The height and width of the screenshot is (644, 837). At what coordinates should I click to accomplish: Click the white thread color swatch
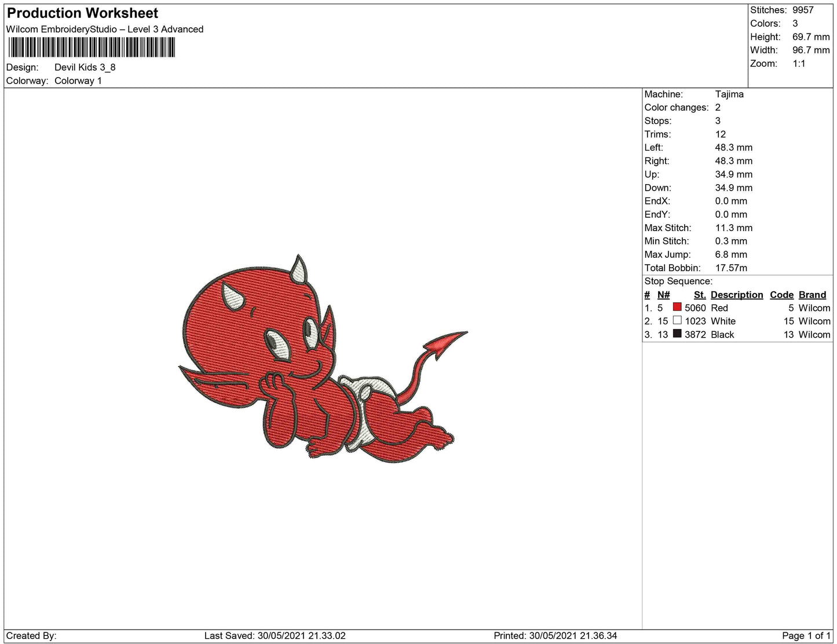[x=677, y=320]
